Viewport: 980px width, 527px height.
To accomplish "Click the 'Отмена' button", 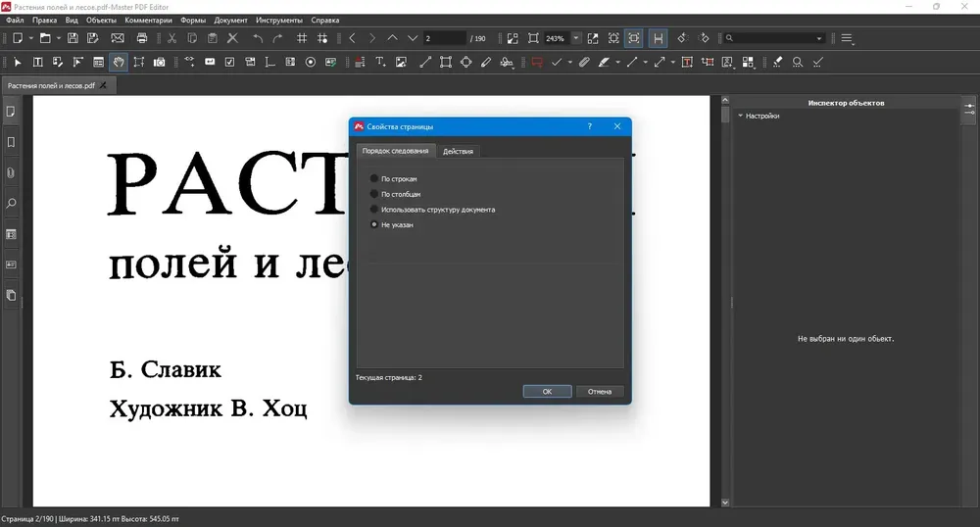I will (600, 392).
